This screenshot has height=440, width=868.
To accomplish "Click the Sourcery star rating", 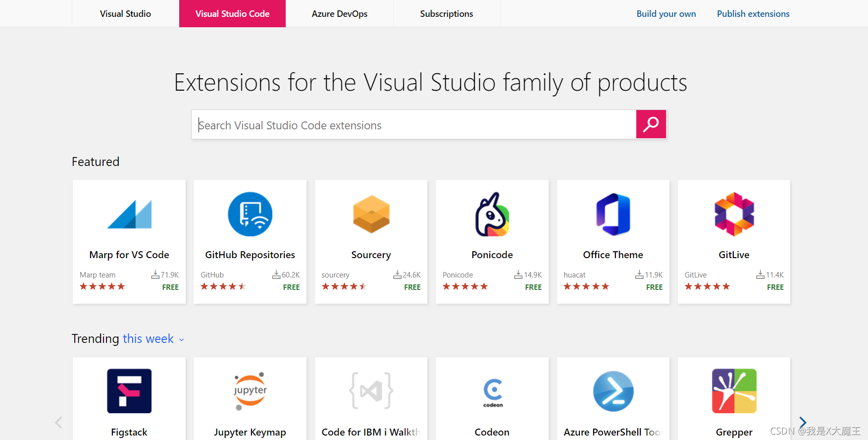I will point(344,286).
